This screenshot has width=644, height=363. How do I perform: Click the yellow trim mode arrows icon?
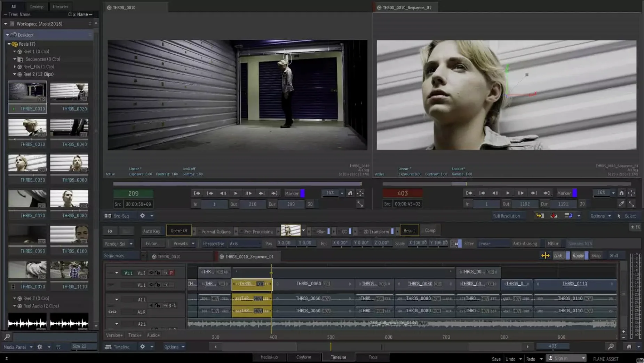point(545,256)
